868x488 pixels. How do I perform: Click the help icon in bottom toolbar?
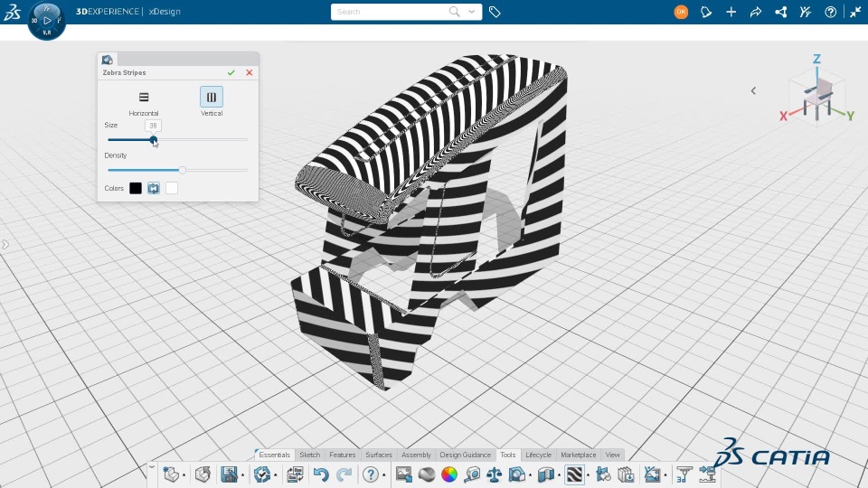[371, 474]
